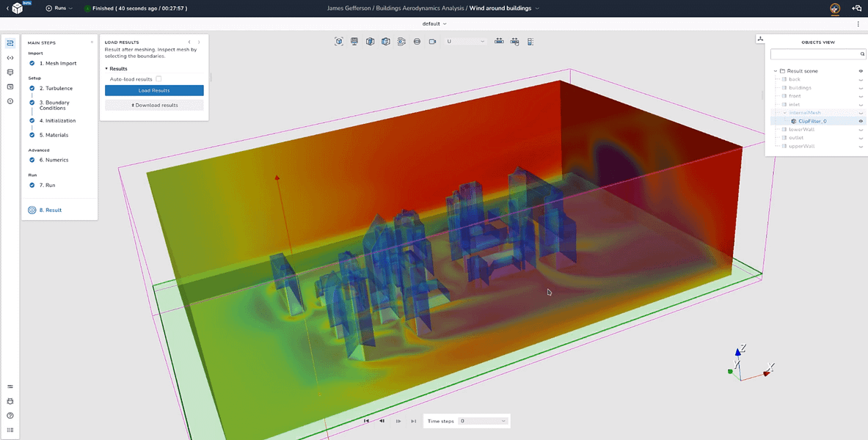
Task: Toggle visibility of Result scene
Action: [861, 71]
